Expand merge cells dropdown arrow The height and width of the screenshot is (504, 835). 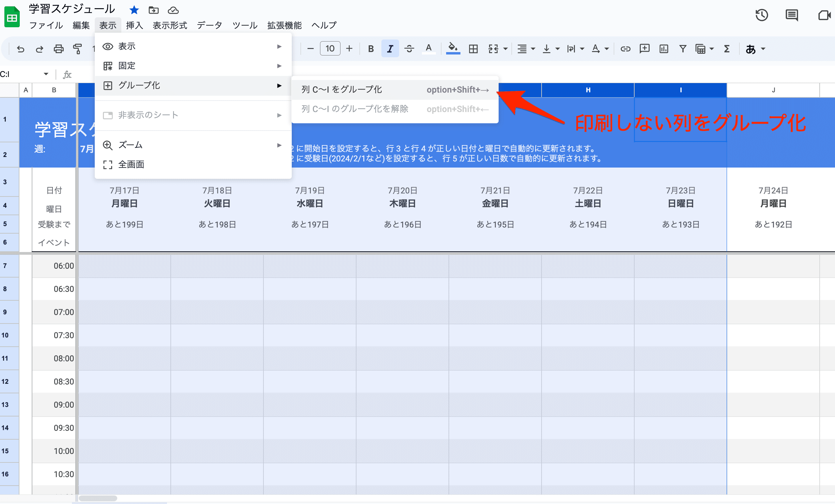tap(505, 49)
